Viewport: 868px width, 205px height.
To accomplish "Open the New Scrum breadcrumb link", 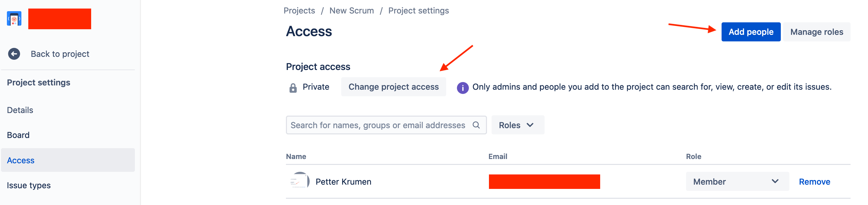I will pos(351,11).
